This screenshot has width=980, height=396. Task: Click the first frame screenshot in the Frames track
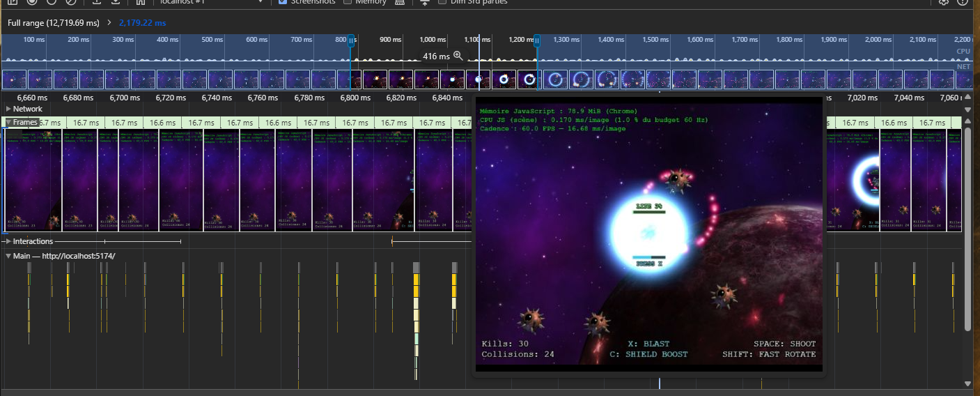(32, 180)
